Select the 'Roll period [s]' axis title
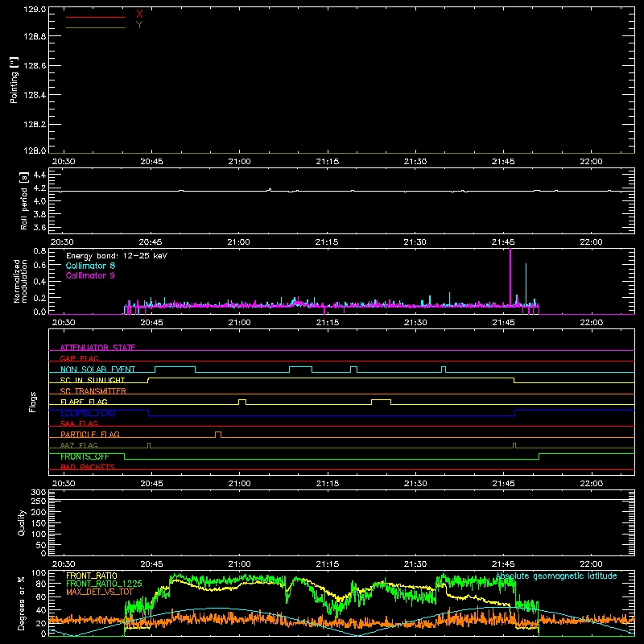The width and height of the screenshot is (644, 644). pyautogui.click(x=24, y=200)
